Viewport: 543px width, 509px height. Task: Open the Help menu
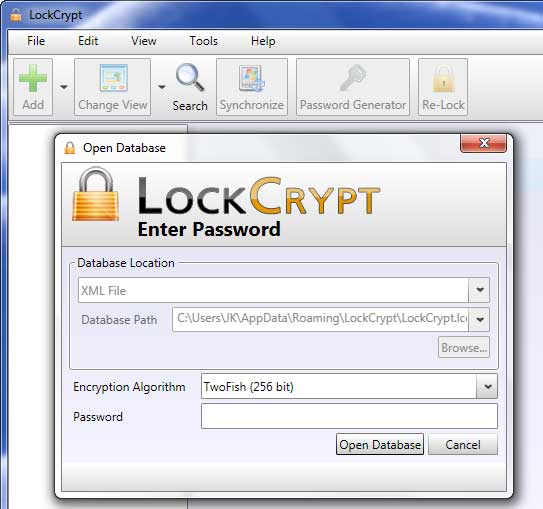coord(263,41)
